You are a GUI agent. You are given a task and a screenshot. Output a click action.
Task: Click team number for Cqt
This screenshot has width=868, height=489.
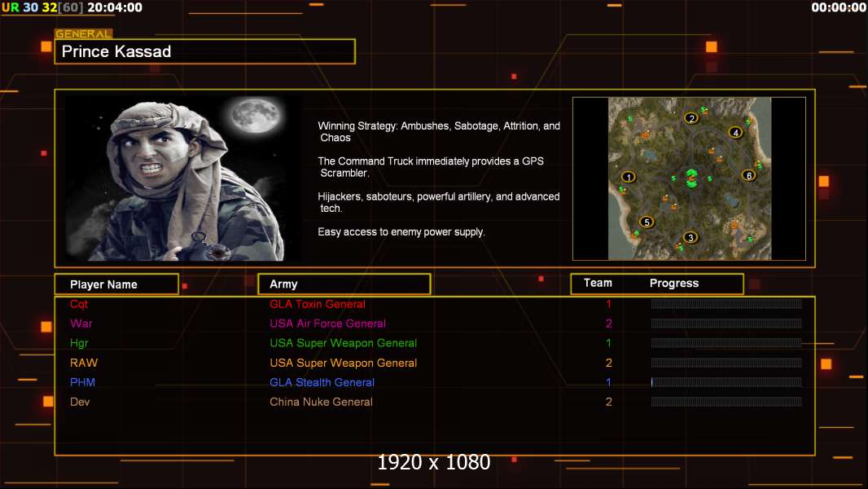pos(608,304)
